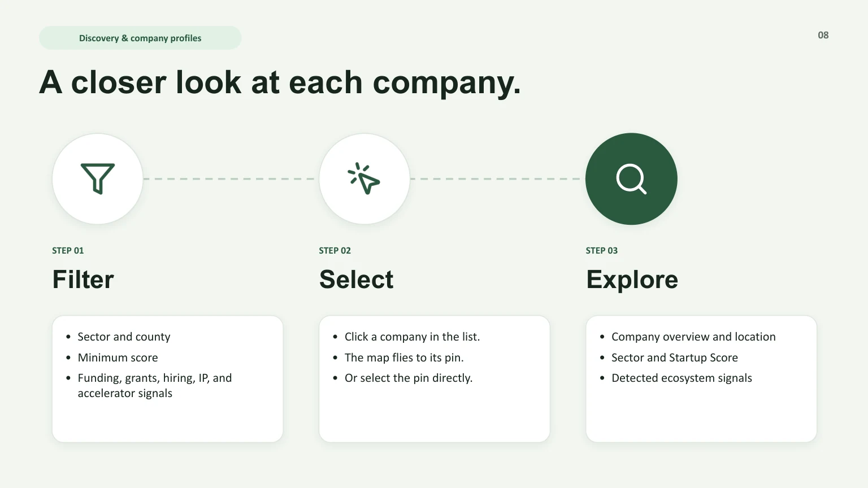Click the magnifying glass Explore icon
This screenshot has height=488, width=868.
point(631,179)
